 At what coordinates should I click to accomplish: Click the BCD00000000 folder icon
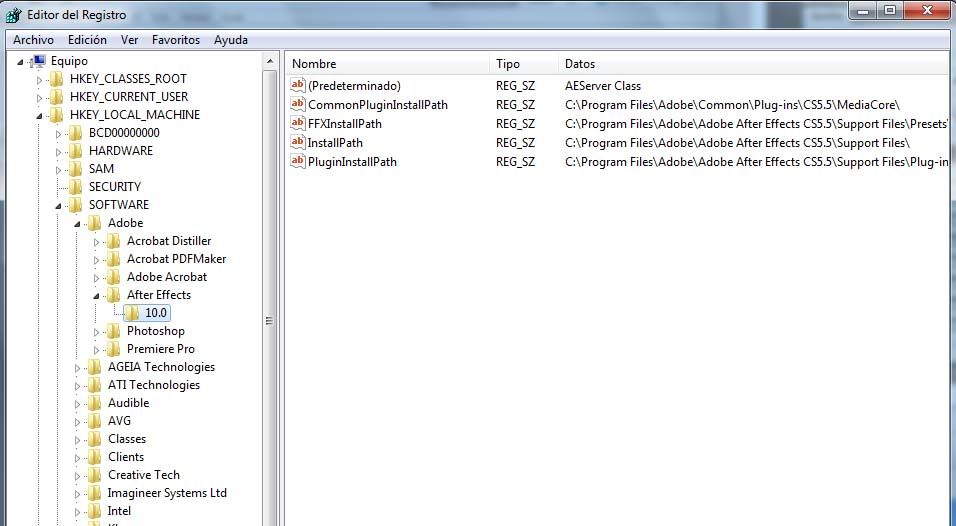coord(76,133)
